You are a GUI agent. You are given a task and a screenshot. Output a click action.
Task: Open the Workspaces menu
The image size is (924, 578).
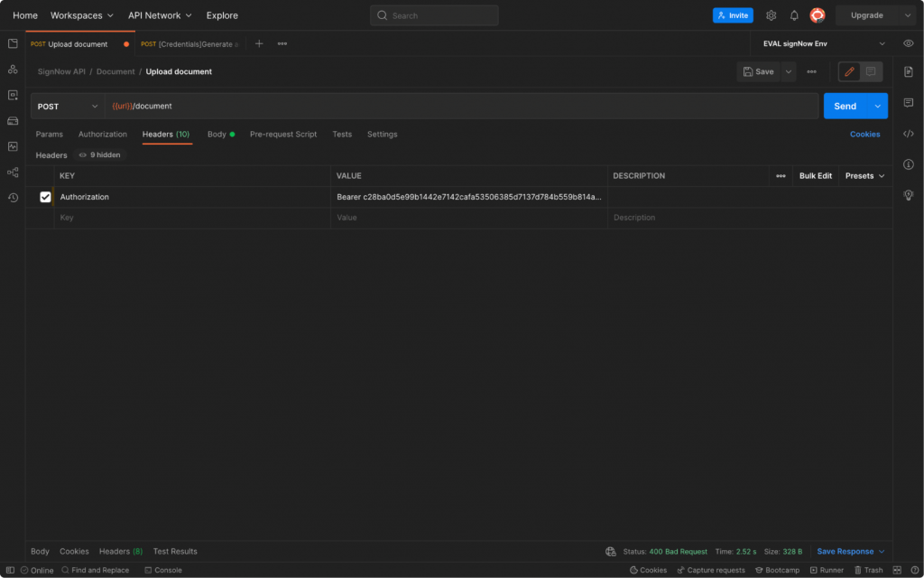click(x=82, y=15)
